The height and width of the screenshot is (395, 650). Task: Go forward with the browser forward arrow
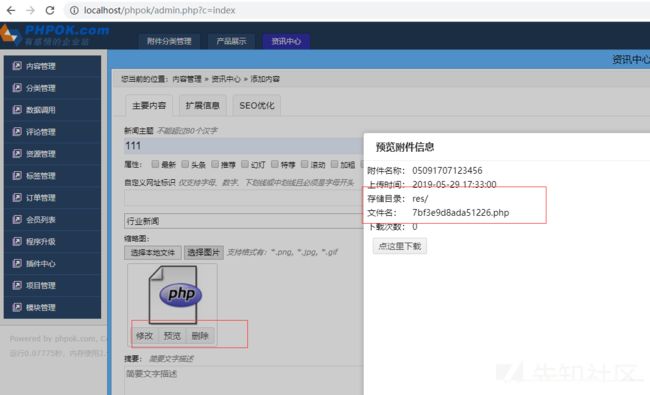click(x=30, y=10)
